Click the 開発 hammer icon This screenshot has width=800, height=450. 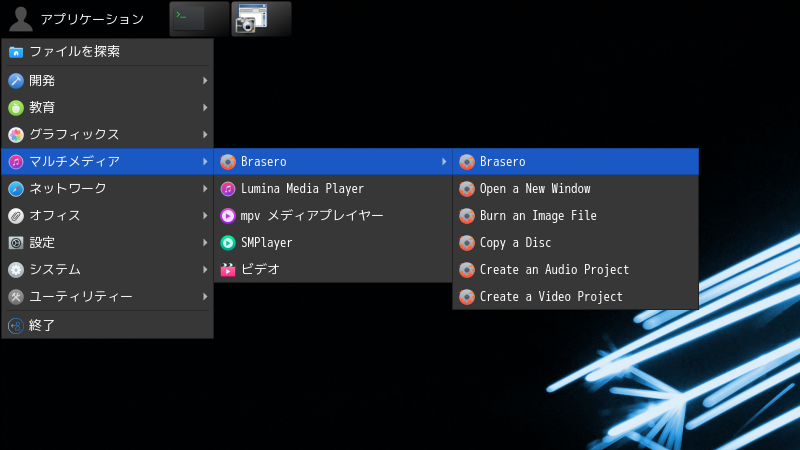coord(16,81)
